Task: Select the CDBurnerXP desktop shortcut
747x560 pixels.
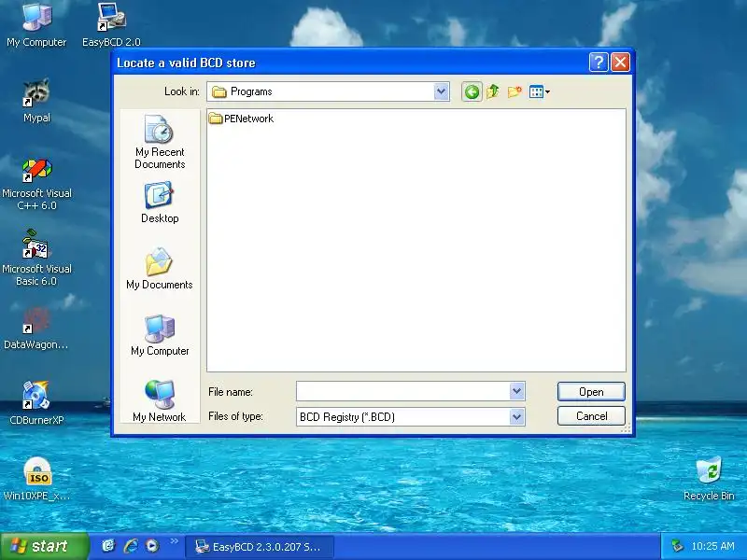Action: [36, 402]
